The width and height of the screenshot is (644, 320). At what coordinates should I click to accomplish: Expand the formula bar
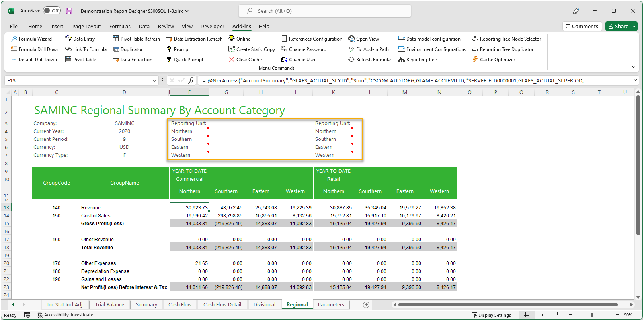click(x=635, y=80)
